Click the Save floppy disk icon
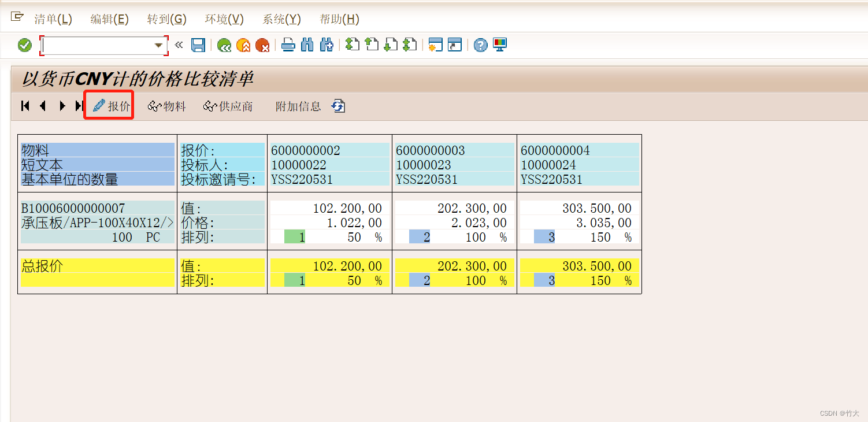The image size is (868, 422). coord(198,45)
